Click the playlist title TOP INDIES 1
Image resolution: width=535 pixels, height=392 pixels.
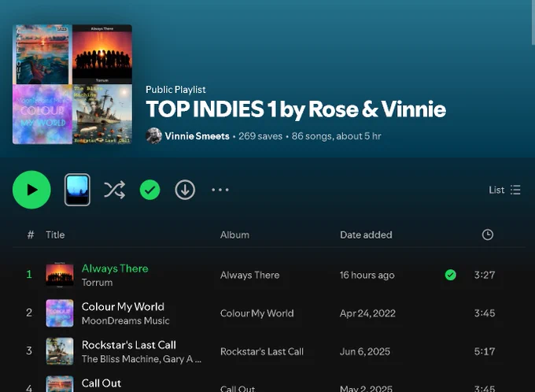coord(296,109)
